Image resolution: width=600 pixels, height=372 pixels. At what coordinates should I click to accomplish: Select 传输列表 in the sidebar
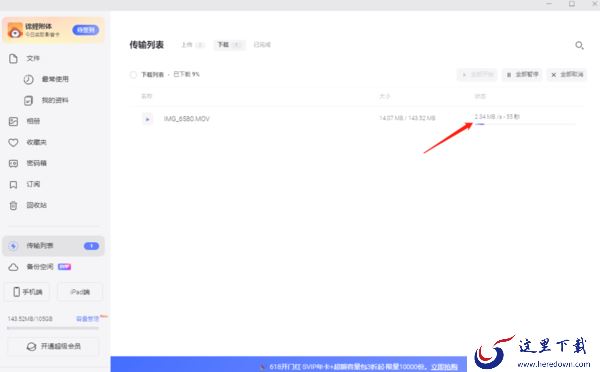(x=53, y=246)
